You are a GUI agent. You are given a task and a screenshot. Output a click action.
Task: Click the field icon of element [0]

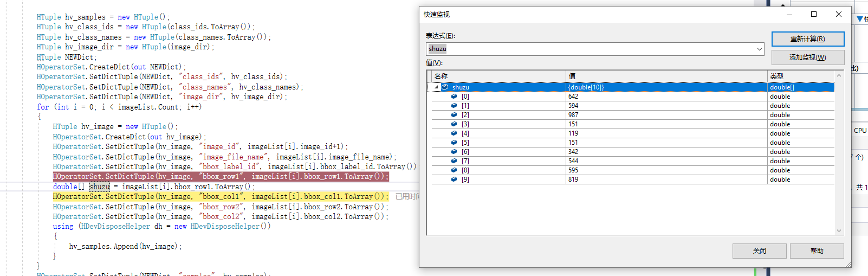click(454, 97)
